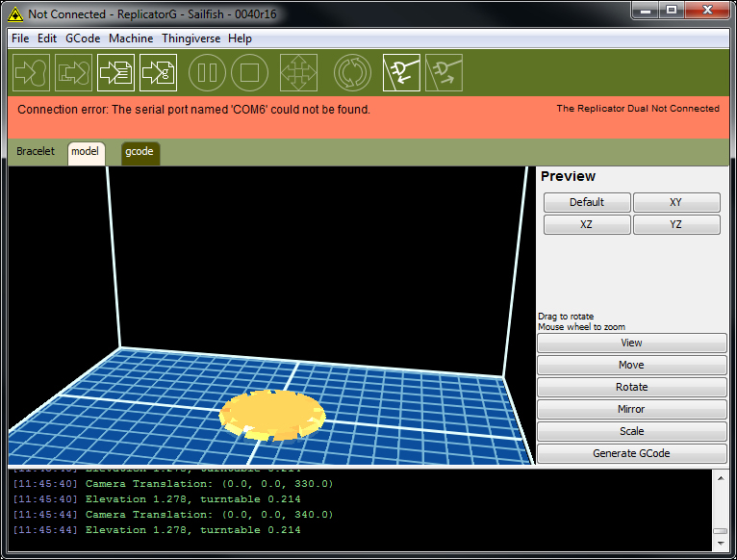Click the Generate GCode button
Screen dimensions: 737x560
pyautogui.click(x=632, y=453)
